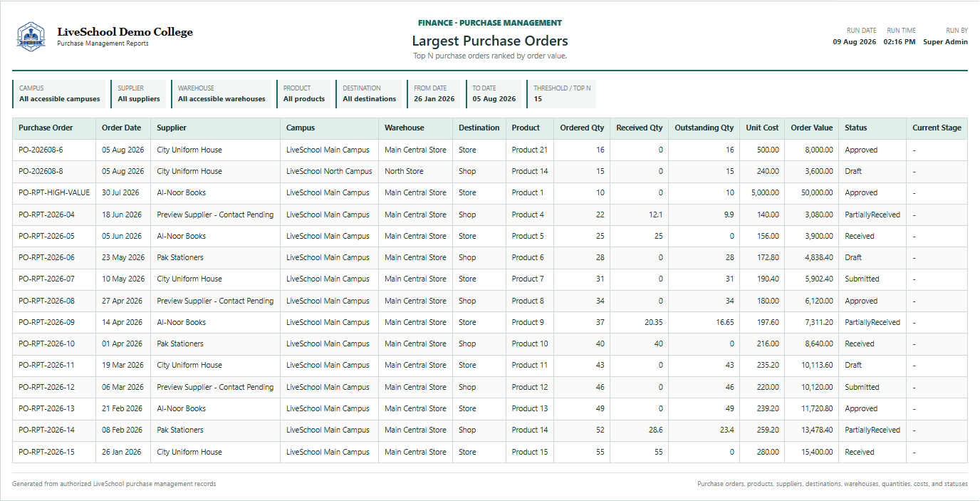Select purchase order PO-RPT-2026-04
The height and width of the screenshot is (501, 980).
pyautogui.click(x=46, y=215)
